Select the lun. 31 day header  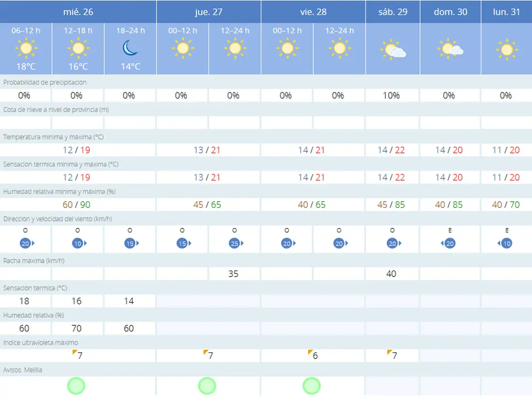507,12
